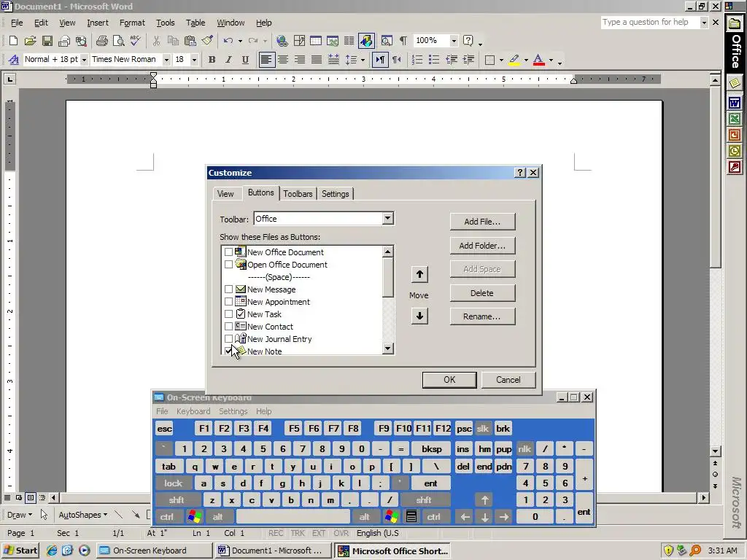Click the Insert Table icon

pyautogui.click(x=315, y=41)
